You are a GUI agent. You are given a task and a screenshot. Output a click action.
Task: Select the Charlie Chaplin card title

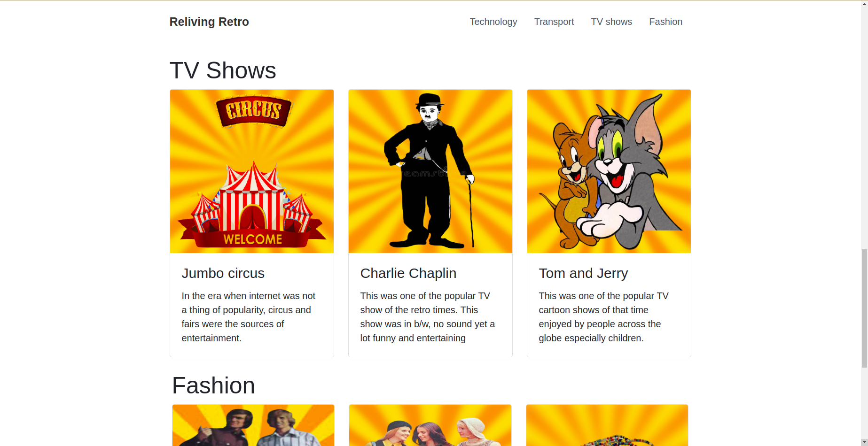coord(408,273)
